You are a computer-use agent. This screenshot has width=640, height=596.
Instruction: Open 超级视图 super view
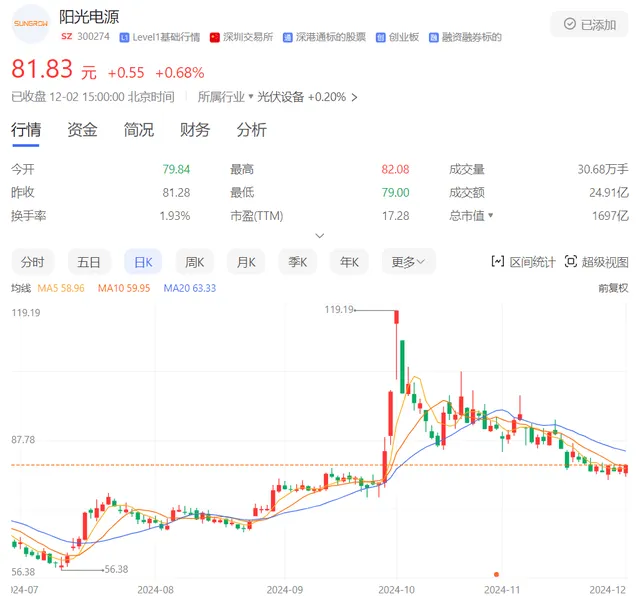(598, 262)
